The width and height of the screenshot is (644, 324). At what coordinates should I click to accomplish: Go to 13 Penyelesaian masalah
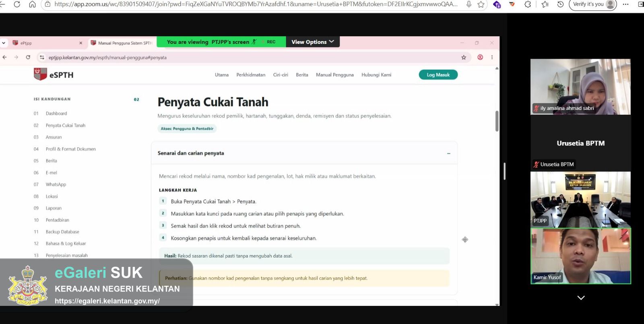click(x=61, y=256)
